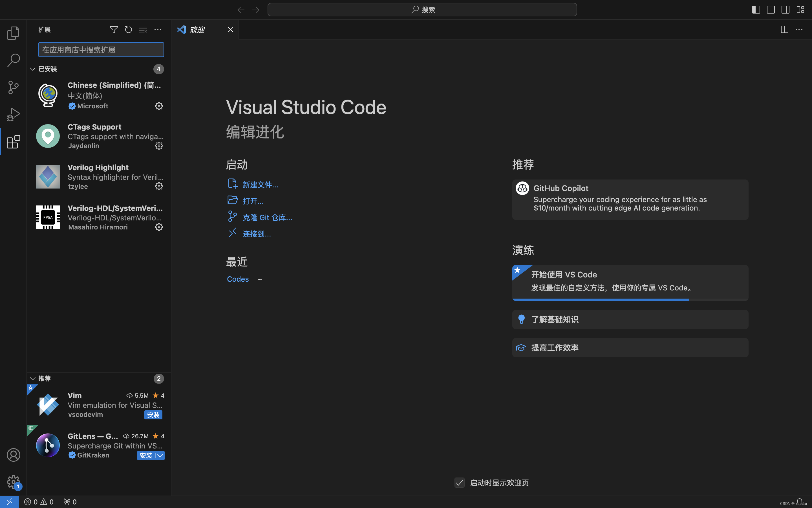Open settings gear for Chinese language pack
Image resolution: width=812 pixels, height=508 pixels.
tap(159, 106)
